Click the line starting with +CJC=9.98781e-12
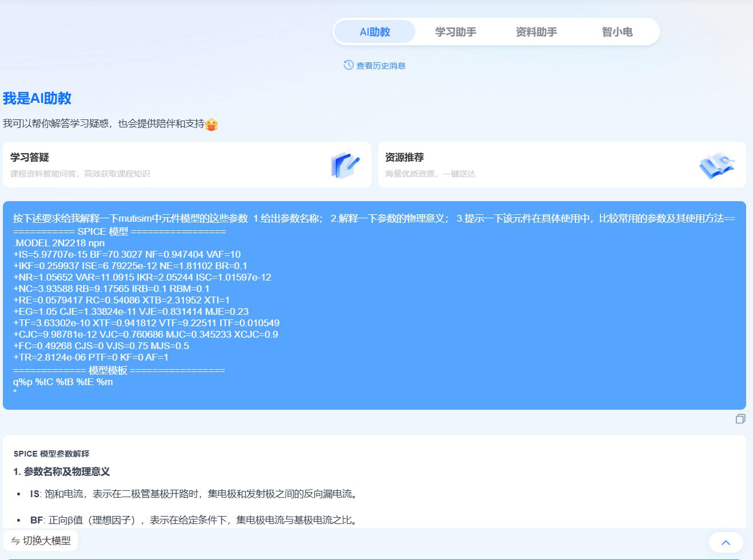This screenshot has width=753, height=560. point(146,334)
